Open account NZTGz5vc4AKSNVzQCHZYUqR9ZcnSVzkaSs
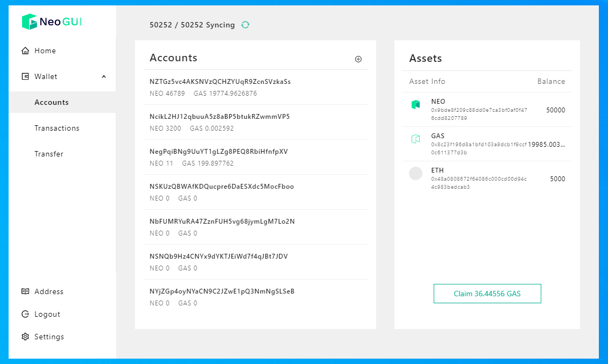 click(x=220, y=82)
